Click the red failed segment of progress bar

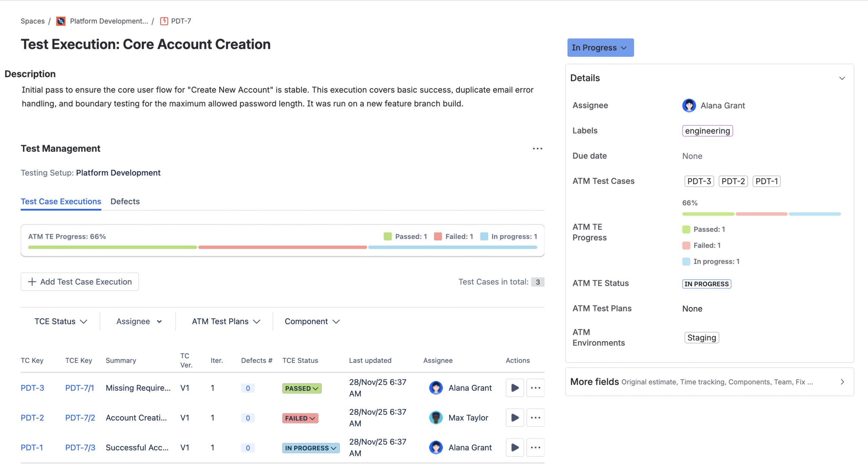[x=282, y=247]
